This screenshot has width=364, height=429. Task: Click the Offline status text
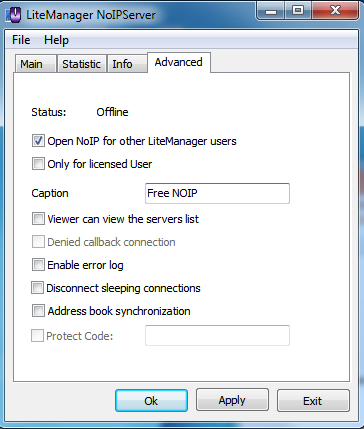[x=112, y=112]
